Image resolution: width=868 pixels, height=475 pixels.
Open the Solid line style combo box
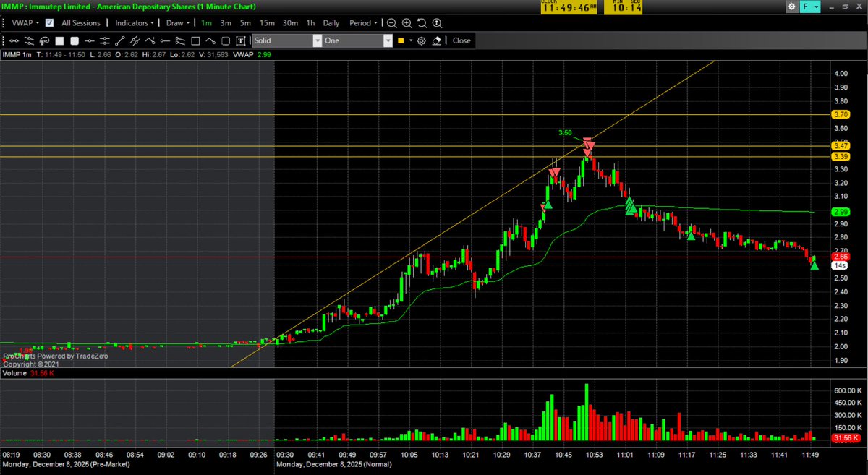click(286, 40)
